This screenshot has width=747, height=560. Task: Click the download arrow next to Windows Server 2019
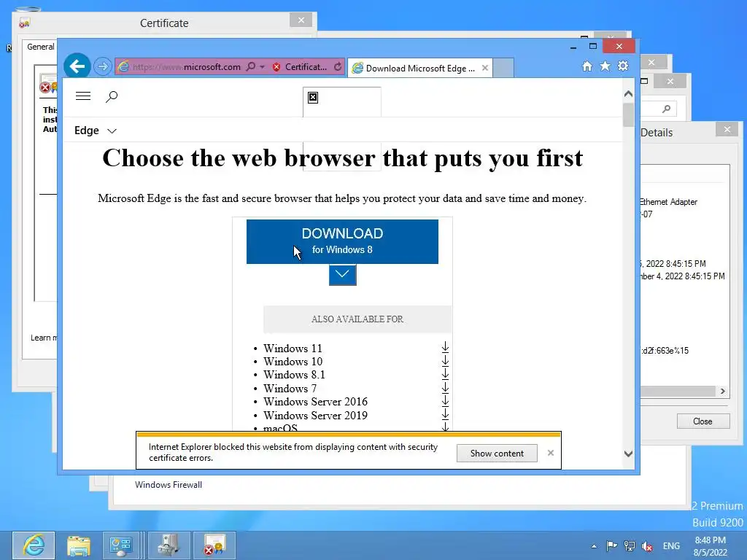[445, 414]
